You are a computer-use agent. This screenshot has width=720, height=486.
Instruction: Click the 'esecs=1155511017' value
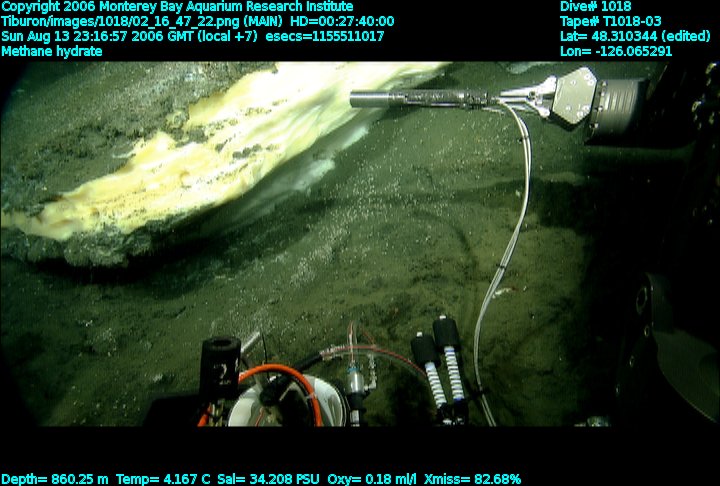click(325, 36)
